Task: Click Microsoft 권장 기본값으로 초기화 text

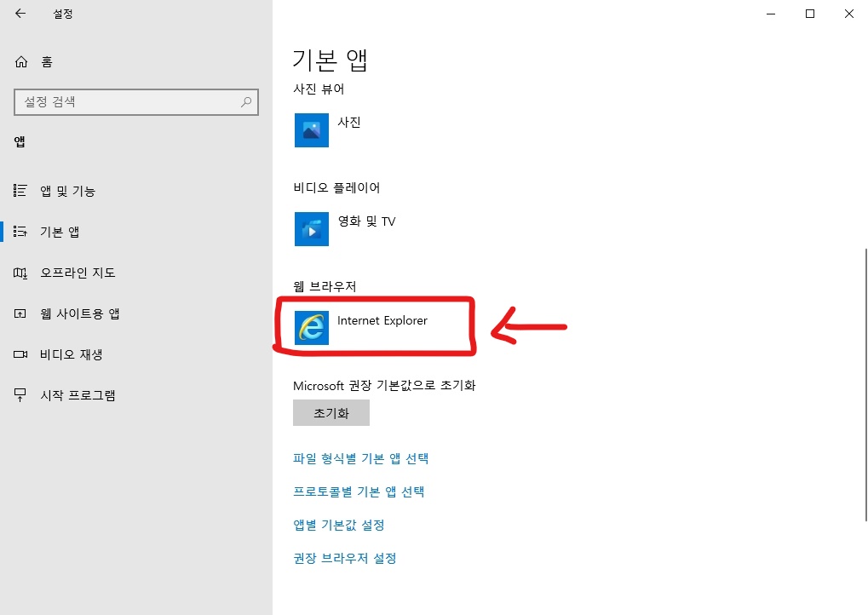Action: [384, 385]
